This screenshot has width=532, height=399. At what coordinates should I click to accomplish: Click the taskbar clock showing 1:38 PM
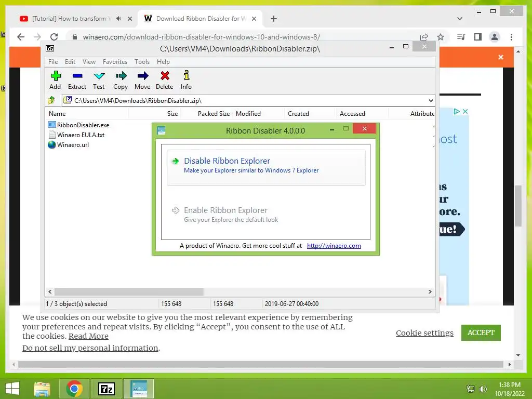[x=510, y=389]
